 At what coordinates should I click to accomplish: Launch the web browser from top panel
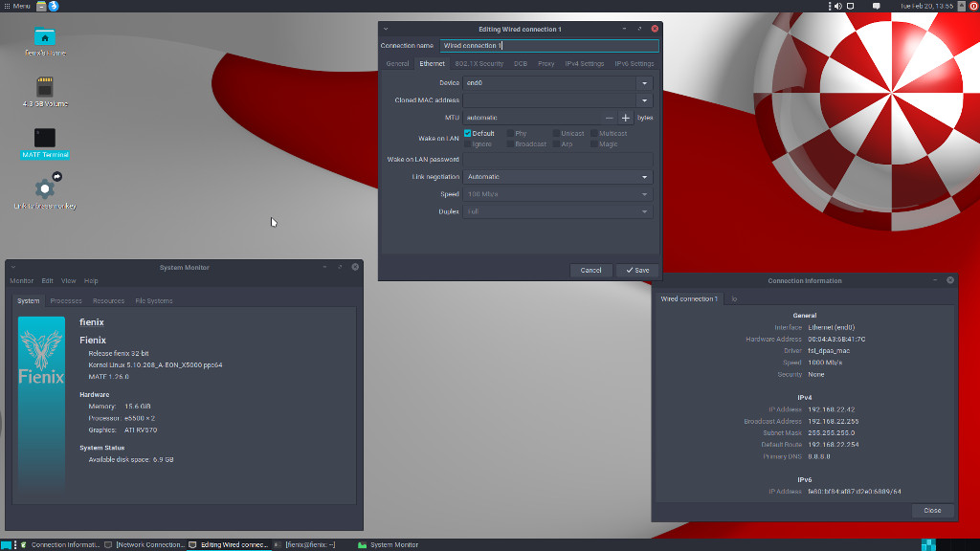point(54,7)
